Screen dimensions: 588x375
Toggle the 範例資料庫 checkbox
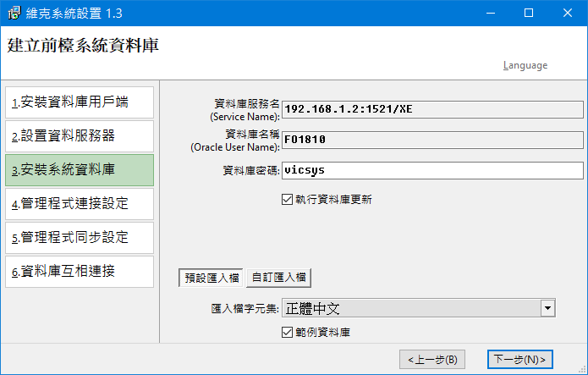coord(288,333)
